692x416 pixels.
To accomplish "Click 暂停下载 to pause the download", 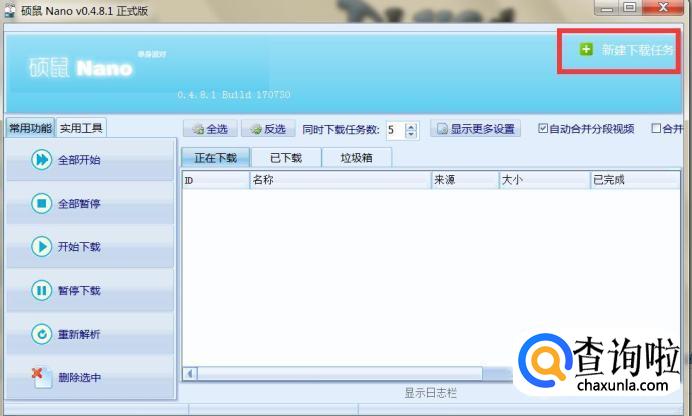I will pos(90,290).
